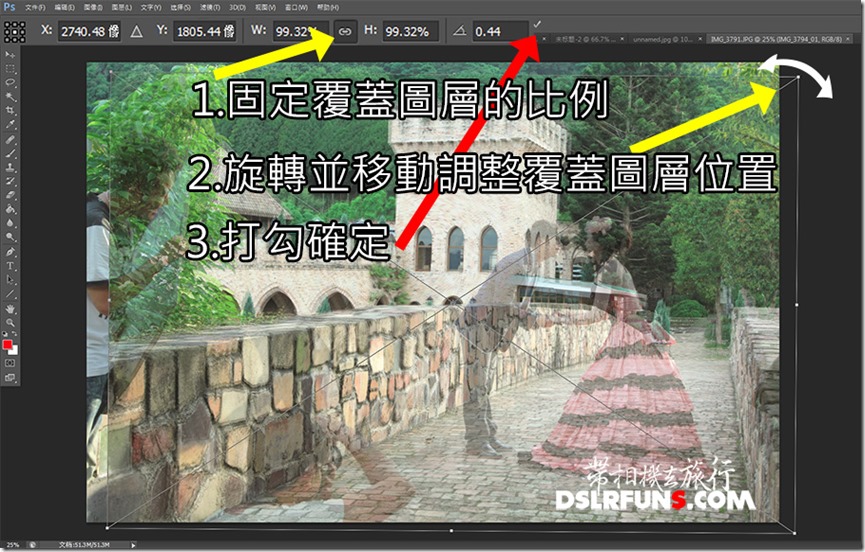This screenshot has width=865, height=552.
Task: Select the Rectangular Marquee tool
Action: pyautogui.click(x=12, y=68)
